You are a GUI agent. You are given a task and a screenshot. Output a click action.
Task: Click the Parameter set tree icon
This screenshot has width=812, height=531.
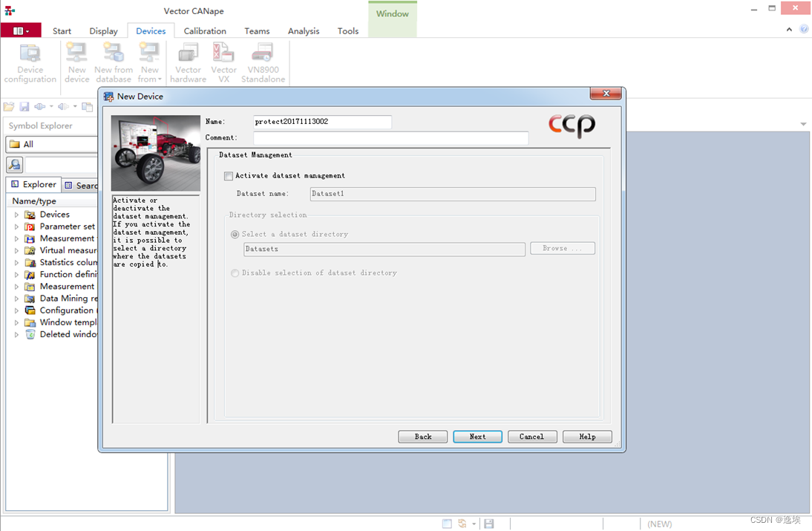(x=30, y=227)
